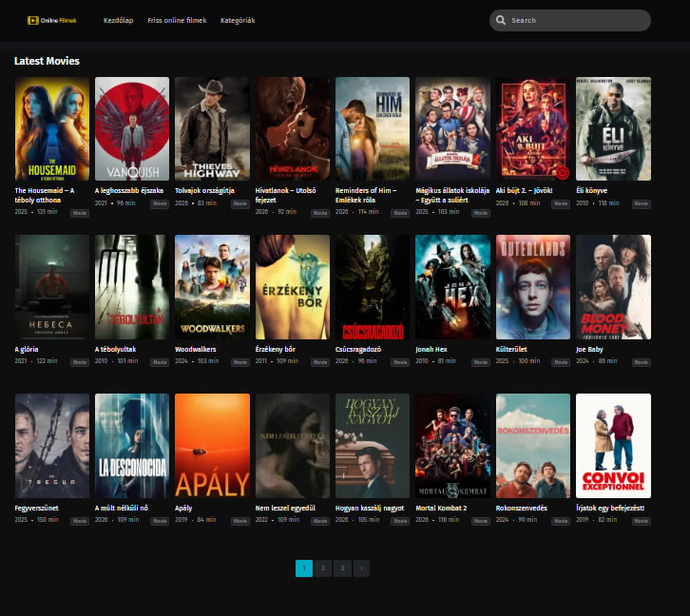Click the search magnifier icon

click(x=500, y=20)
